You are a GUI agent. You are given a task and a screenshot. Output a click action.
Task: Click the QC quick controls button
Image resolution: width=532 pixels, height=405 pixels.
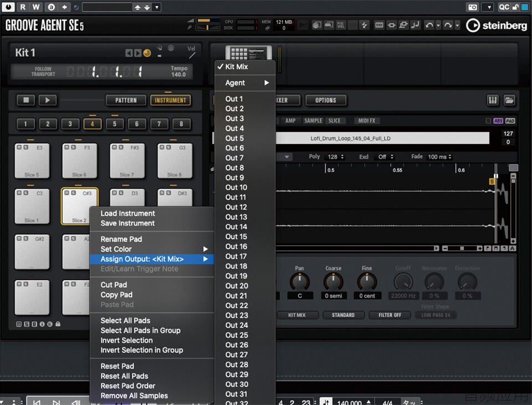pos(504,7)
